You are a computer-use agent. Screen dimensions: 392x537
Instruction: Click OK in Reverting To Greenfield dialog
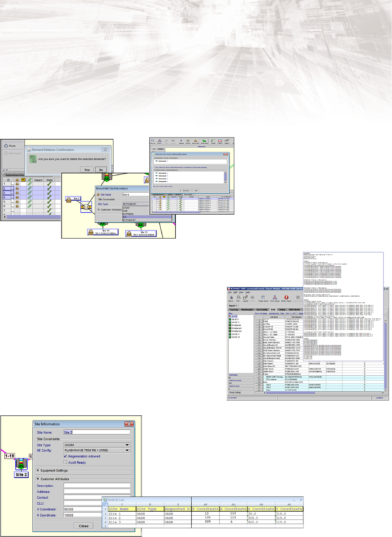pos(196,190)
